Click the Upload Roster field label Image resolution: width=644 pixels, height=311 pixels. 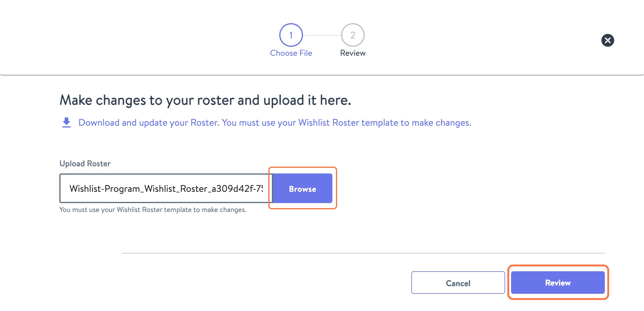[x=85, y=163]
